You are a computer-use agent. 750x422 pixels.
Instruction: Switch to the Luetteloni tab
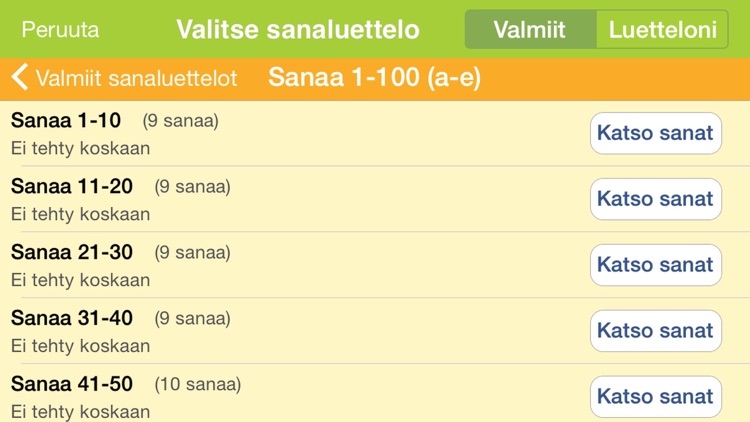pos(660,30)
